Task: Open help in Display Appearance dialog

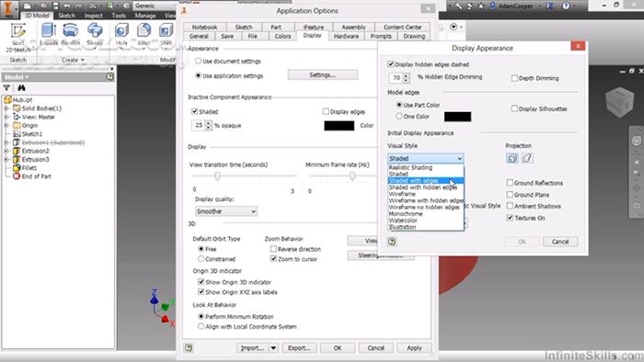Action: 392,242
